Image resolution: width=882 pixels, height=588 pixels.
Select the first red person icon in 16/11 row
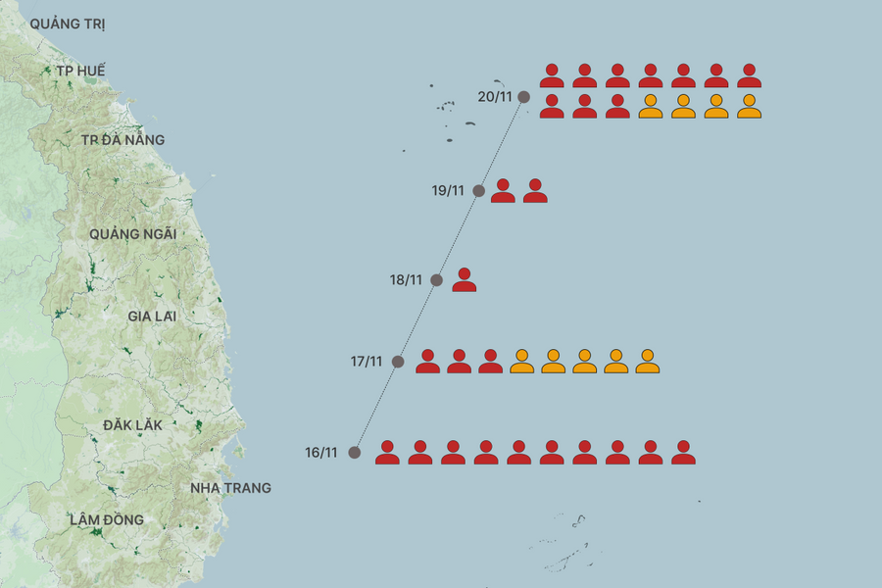click(387, 453)
